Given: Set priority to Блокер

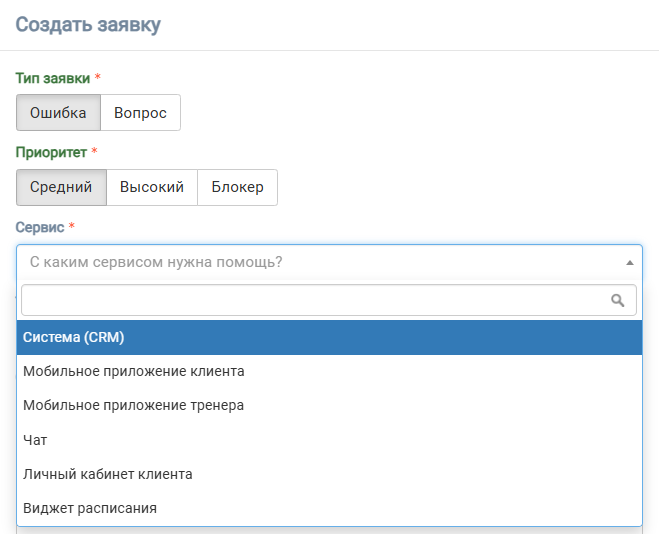Looking at the screenshot, I should point(237,187).
